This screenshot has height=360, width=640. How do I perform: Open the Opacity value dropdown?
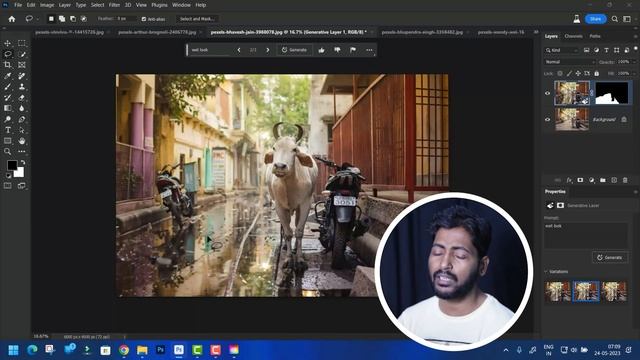coord(634,62)
